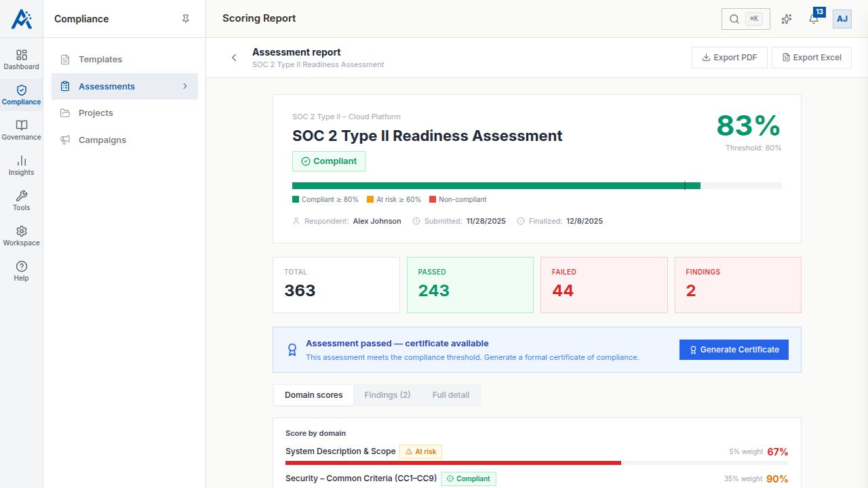Click the submitted date 11/28/2025

point(486,221)
